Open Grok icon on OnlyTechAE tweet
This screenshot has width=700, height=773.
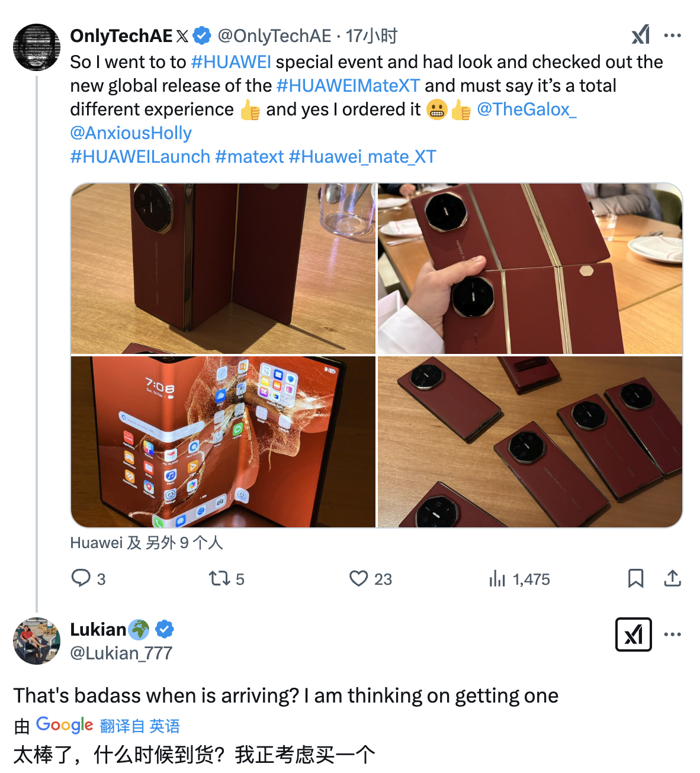point(640,35)
